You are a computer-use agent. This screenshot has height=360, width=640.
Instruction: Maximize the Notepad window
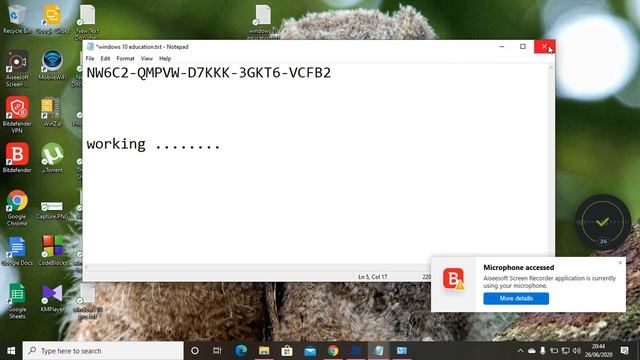click(x=523, y=47)
